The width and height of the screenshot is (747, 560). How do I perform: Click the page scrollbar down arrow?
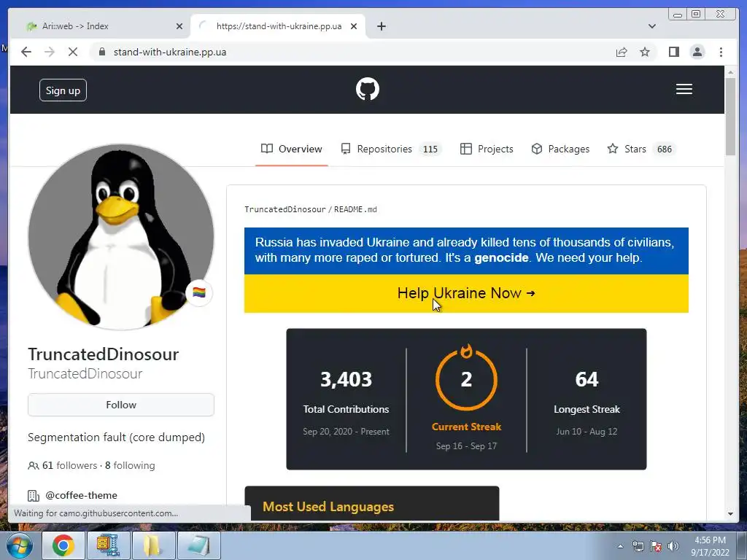coord(730,514)
